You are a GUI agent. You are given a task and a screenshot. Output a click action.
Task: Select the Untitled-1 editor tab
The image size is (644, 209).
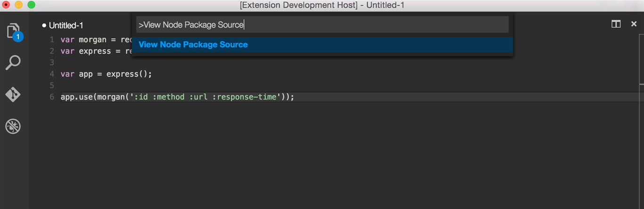pos(66,25)
